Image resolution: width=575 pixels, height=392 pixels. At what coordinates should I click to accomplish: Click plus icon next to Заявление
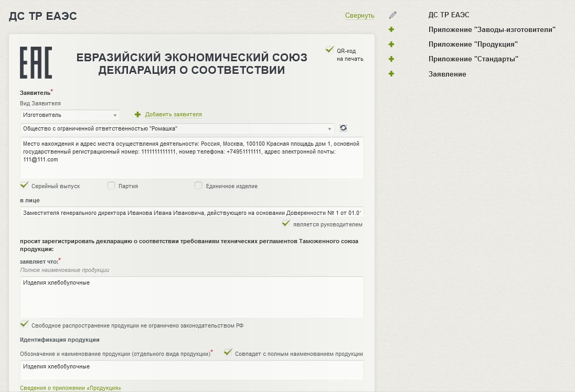(391, 74)
